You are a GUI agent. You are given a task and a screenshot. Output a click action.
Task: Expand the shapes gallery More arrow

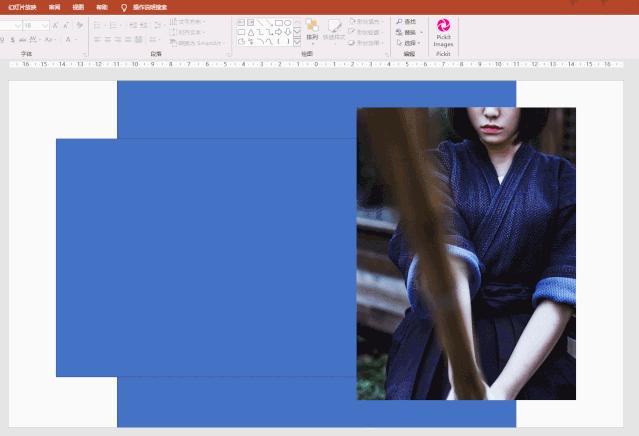pyautogui.click(x=297, y=42)
